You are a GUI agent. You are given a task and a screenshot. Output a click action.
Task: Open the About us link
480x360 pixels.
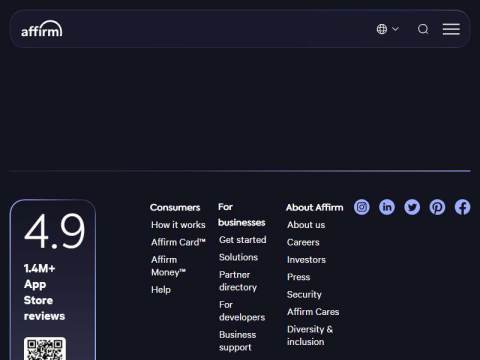306,225
